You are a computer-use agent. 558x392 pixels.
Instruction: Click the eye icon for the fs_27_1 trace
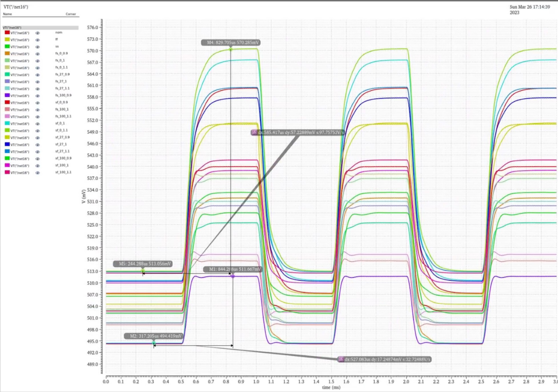click(x=38, y=81)
